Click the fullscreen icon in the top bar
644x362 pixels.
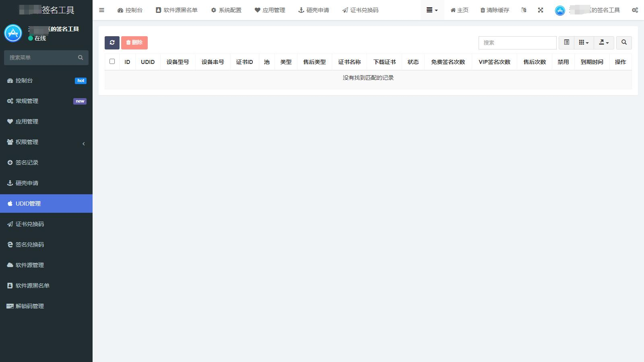[540, 10]
